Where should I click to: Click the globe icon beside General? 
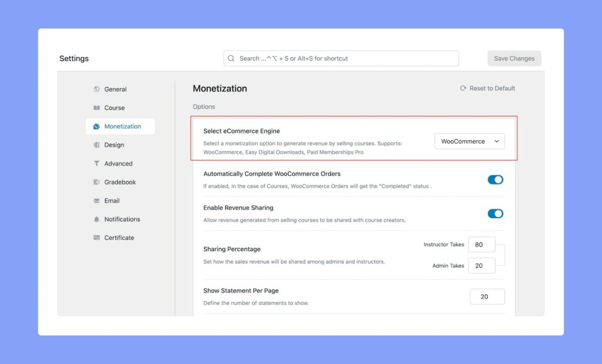(96, 89)
